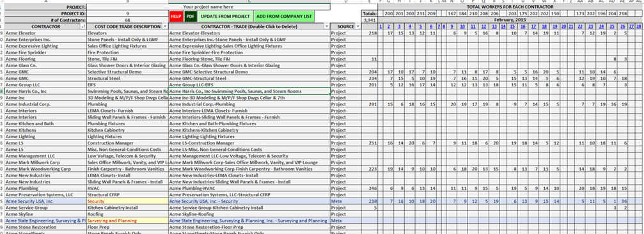Click the red HELP button
The width and height of the screenshot is (644, 234).
click(176, 17)
